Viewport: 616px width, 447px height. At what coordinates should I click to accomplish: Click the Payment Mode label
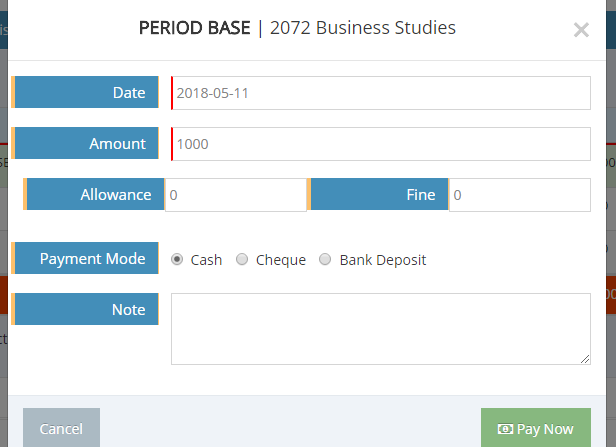(x=86, y=259)
